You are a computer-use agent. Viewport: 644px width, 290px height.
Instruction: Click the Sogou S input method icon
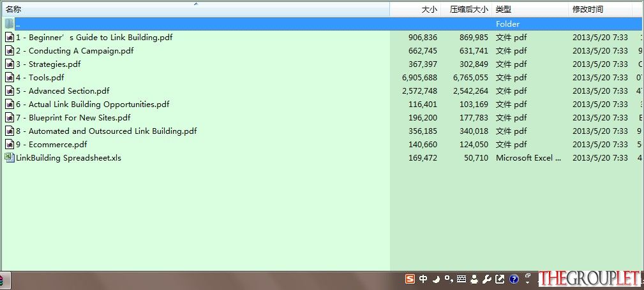pyautogui.click(x=410, y=279)
